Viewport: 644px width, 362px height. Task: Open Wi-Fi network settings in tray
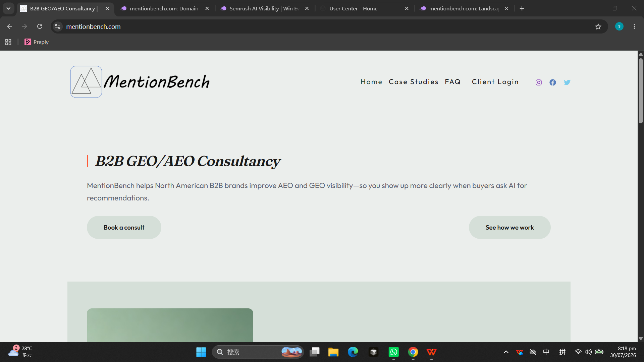[578, 352]
